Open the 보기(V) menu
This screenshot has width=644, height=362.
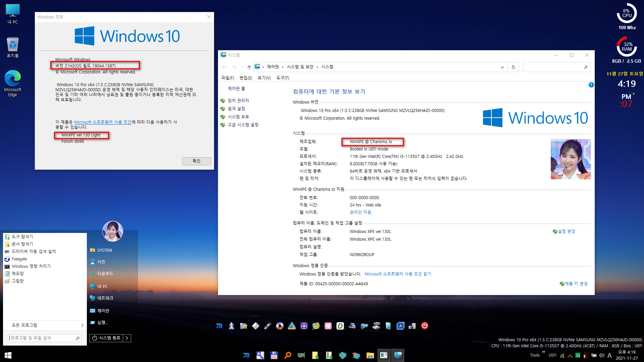[264, 78]
